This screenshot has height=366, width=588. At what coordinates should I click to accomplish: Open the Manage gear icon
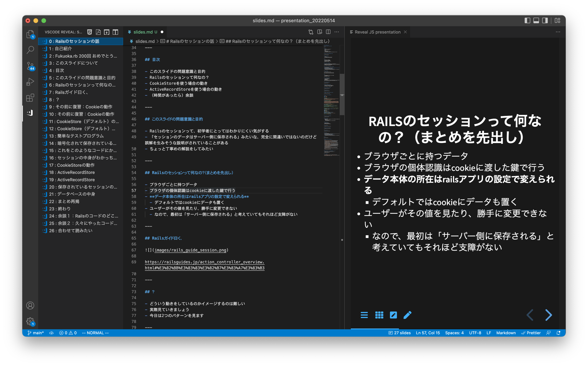[30, 321]
